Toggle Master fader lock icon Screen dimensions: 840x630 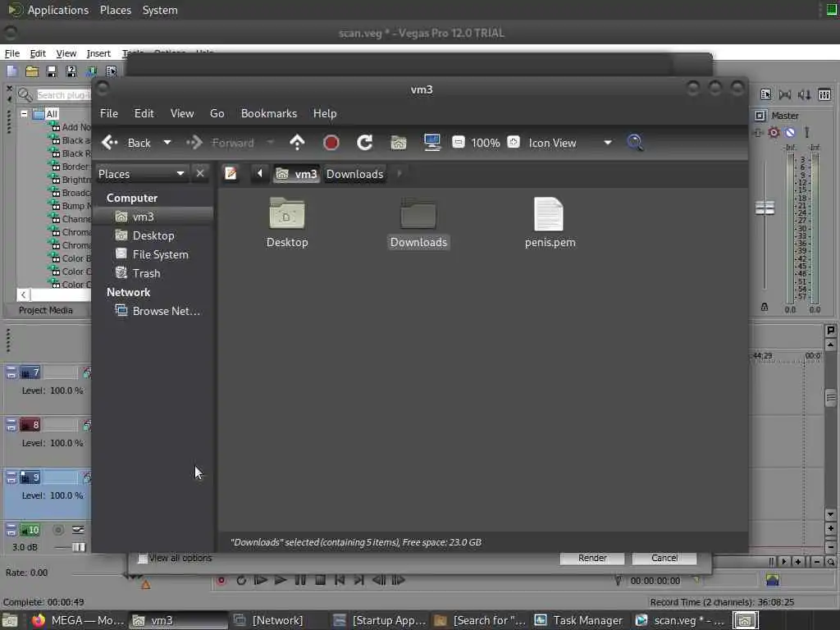(x=765, y=307)
